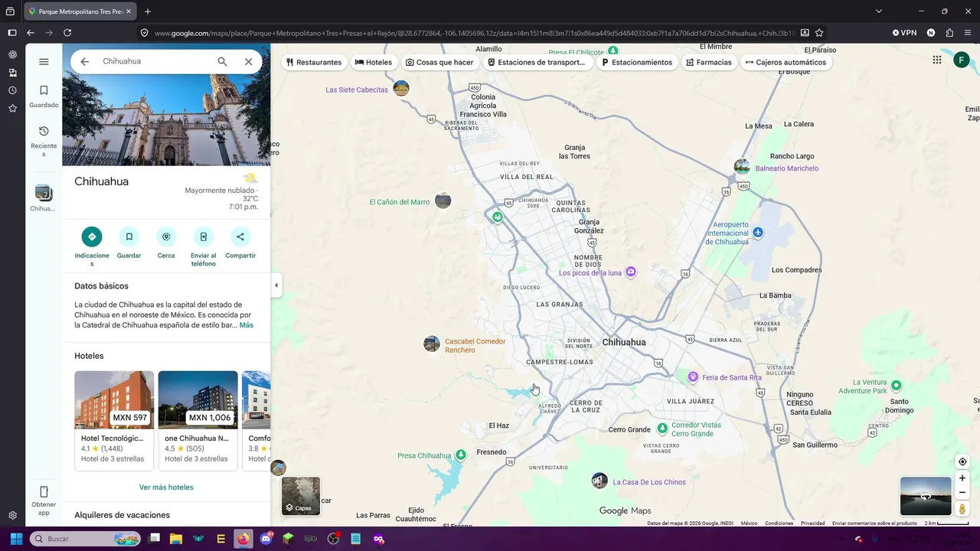Open Discord from the taskbar
This screenshot has height=551, width=980.
(266, 539)
